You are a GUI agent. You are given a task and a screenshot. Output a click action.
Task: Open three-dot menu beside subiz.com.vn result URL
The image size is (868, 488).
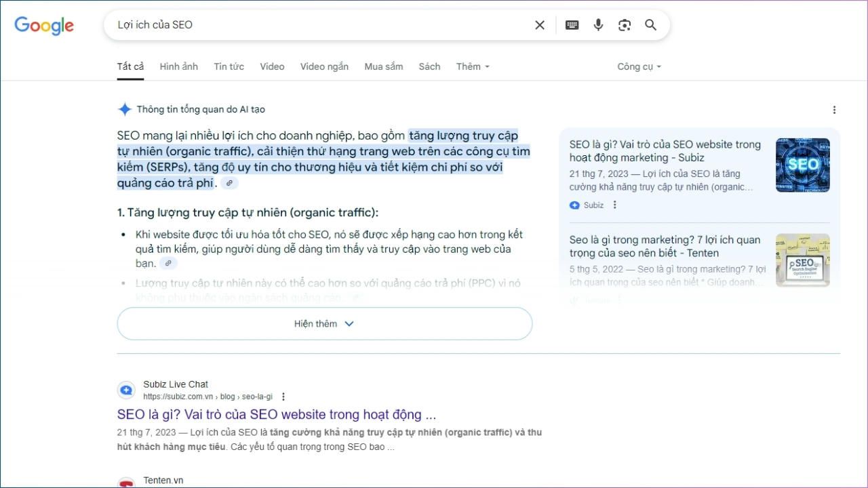click(x=283, y=396)
